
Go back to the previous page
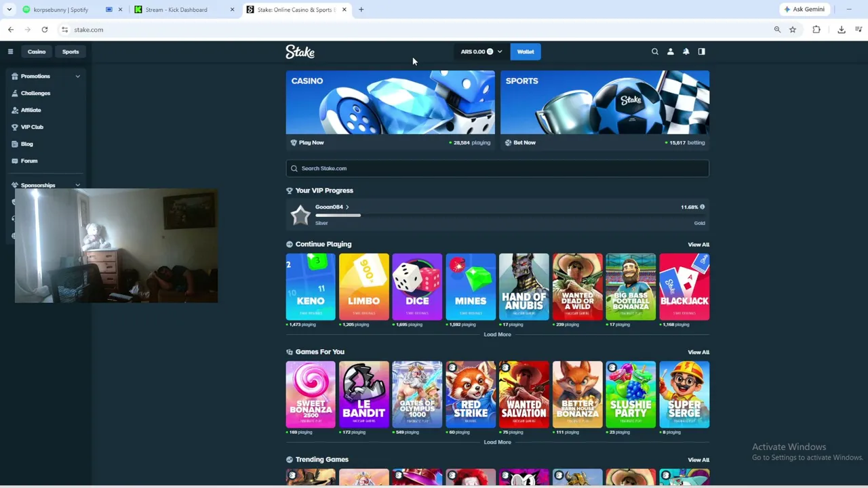pyautogui.click(x=11, y=30)
